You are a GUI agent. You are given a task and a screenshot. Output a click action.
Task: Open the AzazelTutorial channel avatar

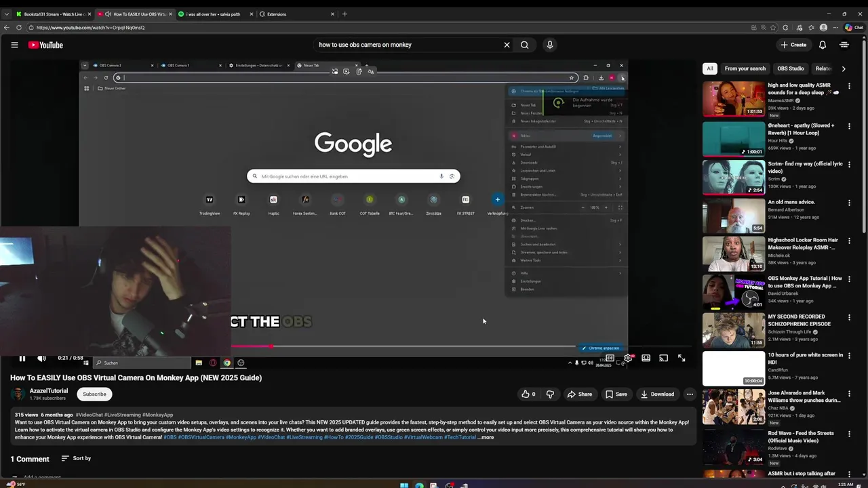point(18,394)
